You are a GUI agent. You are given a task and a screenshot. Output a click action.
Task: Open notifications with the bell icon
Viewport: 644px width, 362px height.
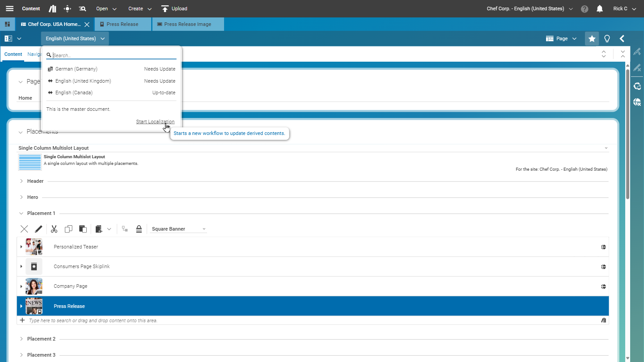click(x=599, y=8)
